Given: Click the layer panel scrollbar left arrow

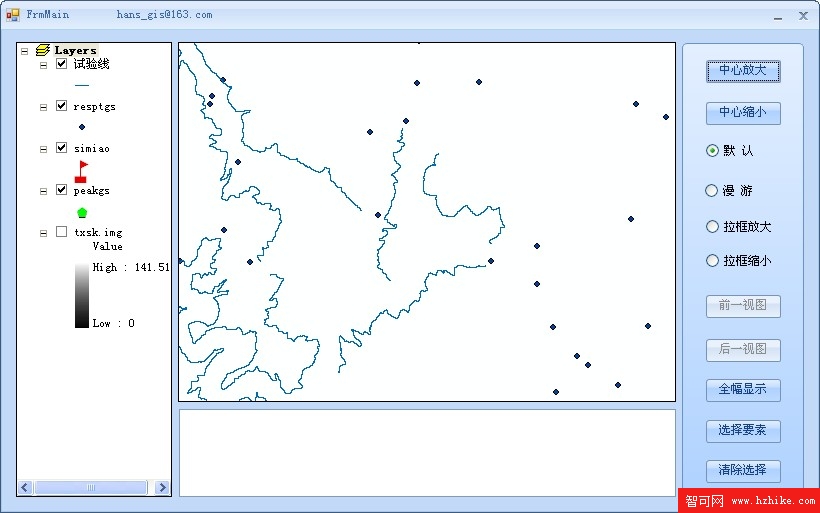Looking at the screenshot, I should (x=25, y=487).
